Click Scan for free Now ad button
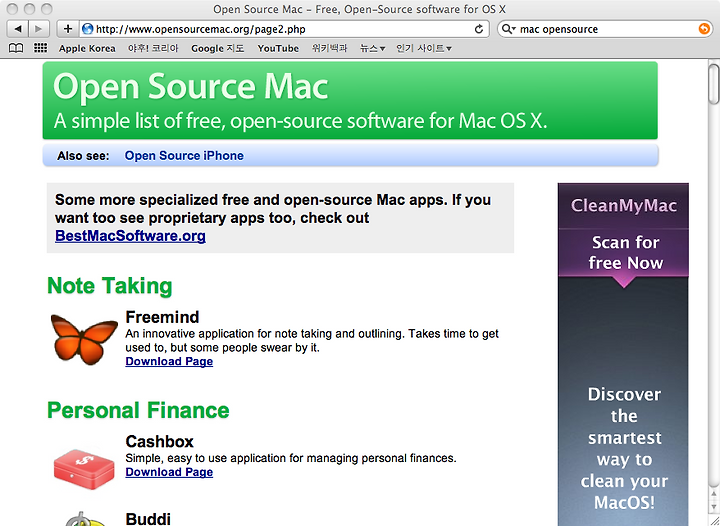 [x=625, y=252]
